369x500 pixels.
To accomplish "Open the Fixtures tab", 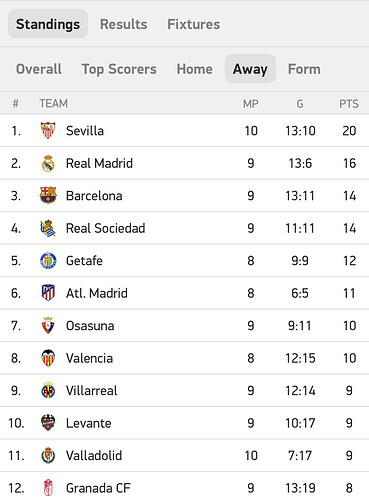I will [194, 24].
